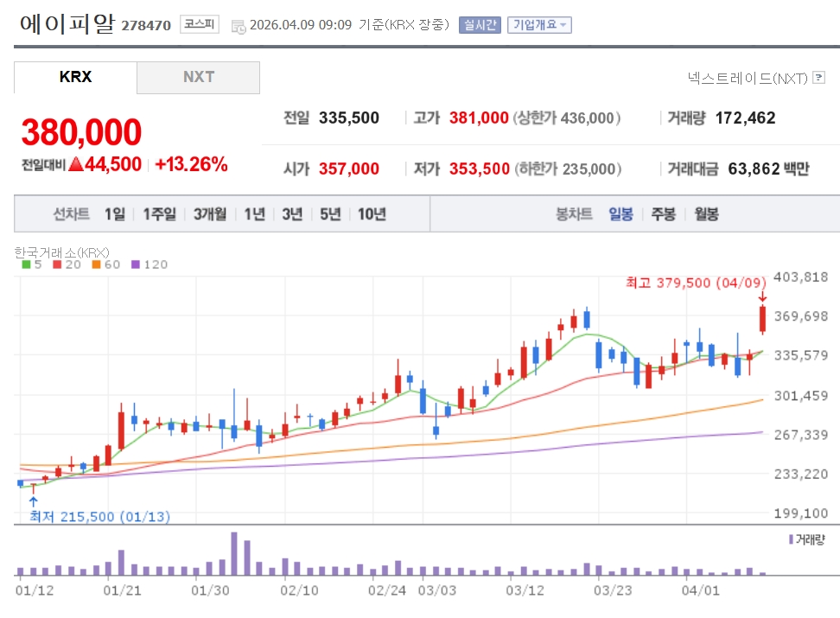Click the 코스피 market badge

(200, 25)
